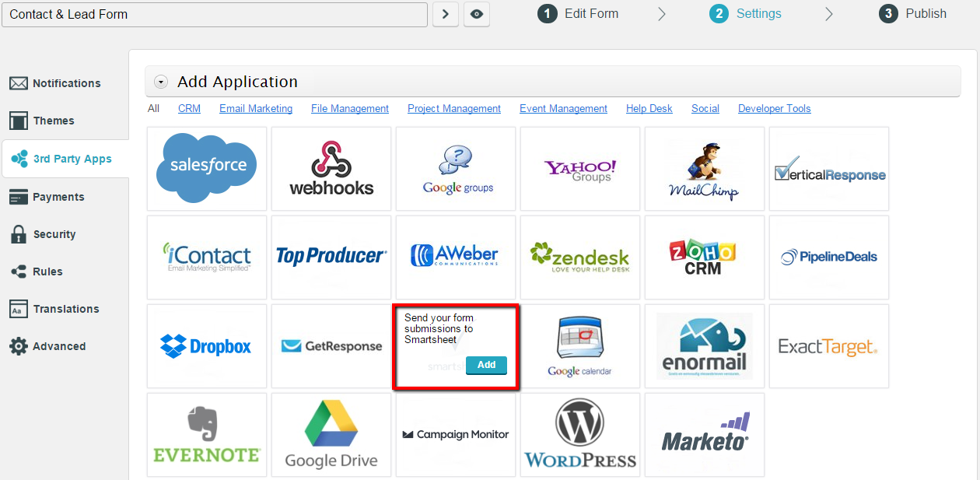Filter applications by Developer Tools

click(x=775, y=109)
